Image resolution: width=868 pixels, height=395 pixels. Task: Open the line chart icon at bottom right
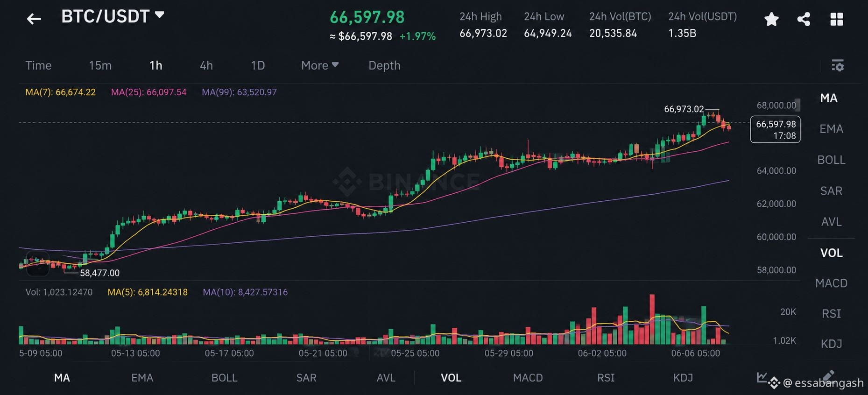[762, 376]
